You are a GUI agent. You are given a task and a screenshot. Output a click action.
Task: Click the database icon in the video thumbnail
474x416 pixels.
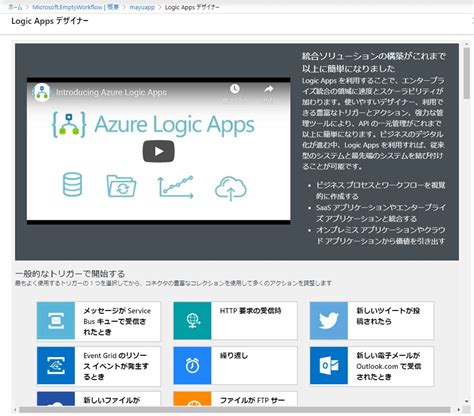[72, 184]
